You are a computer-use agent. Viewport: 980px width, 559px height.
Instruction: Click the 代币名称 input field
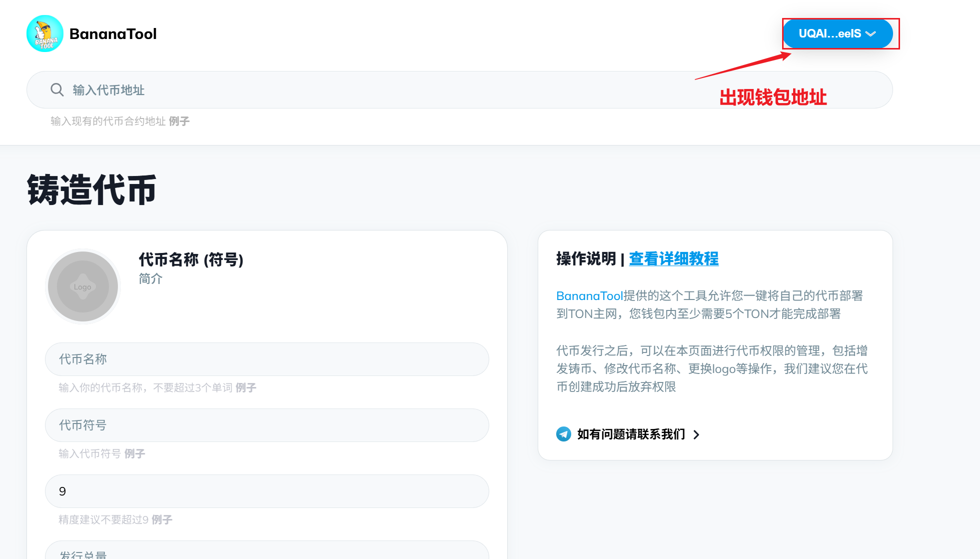267,359
